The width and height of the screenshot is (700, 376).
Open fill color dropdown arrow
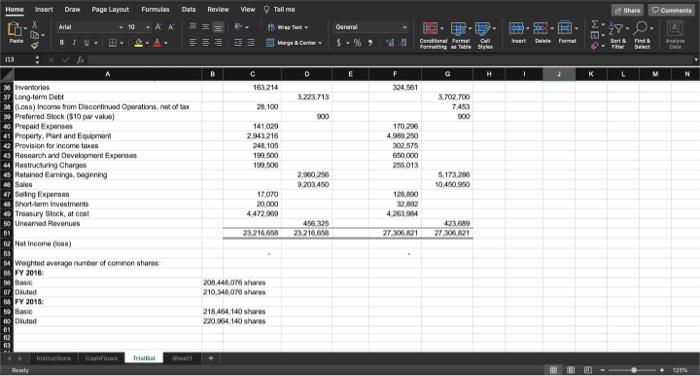pyautogui.click(x=147, y=43)
